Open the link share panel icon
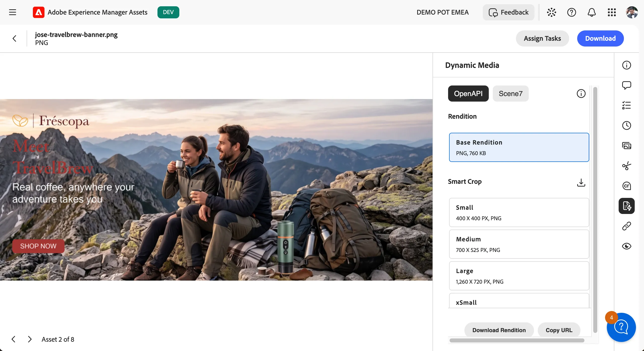This screenshot has height=351, width=644. (x=626, y=226)
